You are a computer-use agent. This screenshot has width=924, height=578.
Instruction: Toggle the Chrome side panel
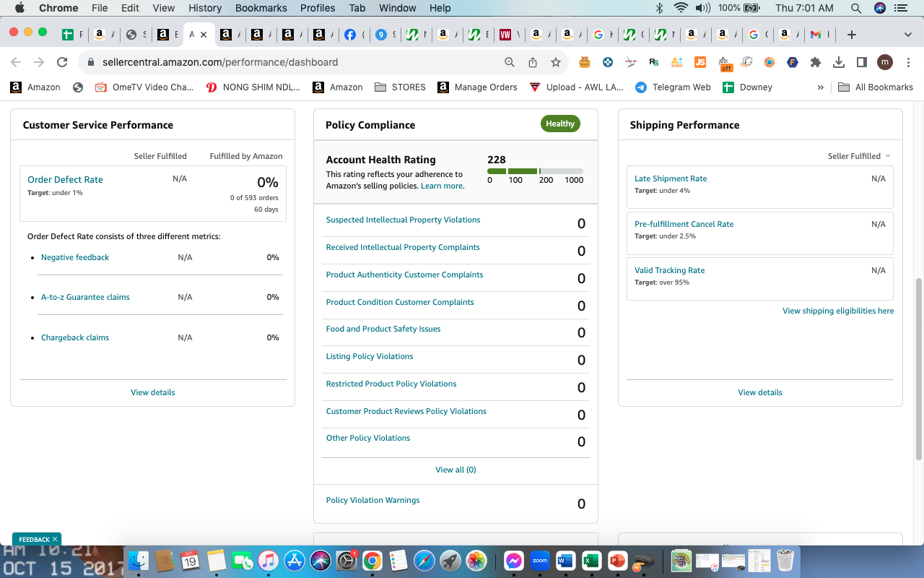861,62
